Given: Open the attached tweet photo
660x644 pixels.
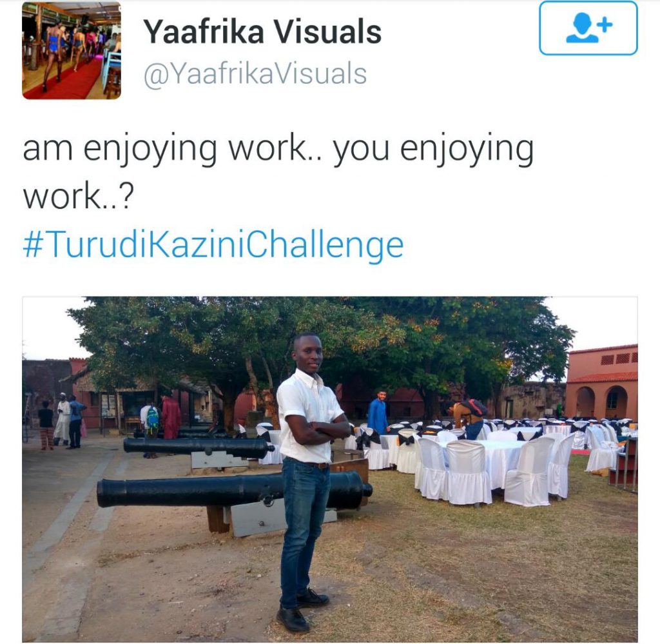Looking at the screenshot, I should click(x=330, y=469).
